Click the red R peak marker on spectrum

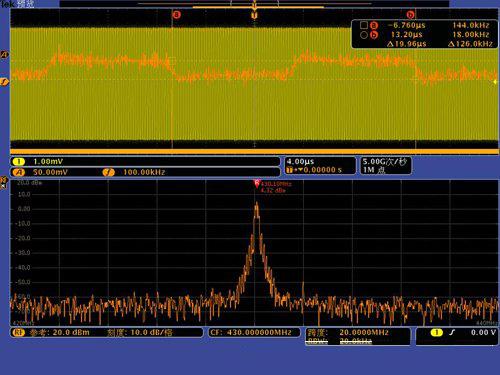coord(257,183)
